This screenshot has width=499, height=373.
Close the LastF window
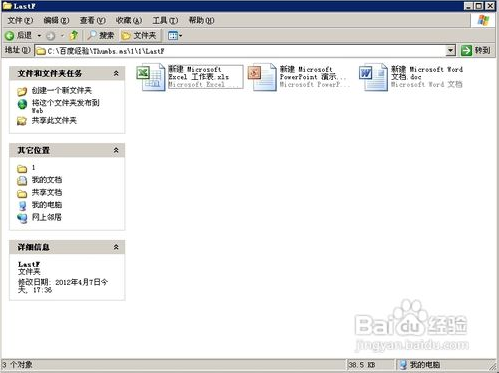pyautogui.click(x=490, y=6)
